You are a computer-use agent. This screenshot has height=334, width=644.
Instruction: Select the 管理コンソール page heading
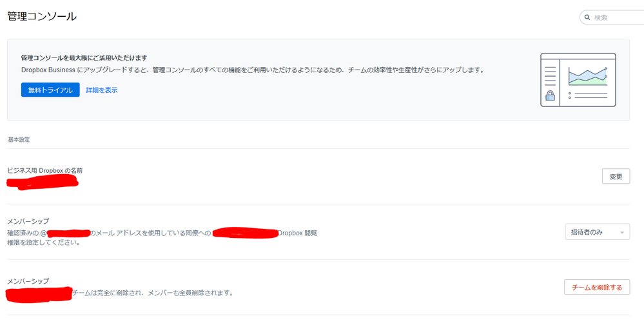pyautogui.click(x=42, y=16)
